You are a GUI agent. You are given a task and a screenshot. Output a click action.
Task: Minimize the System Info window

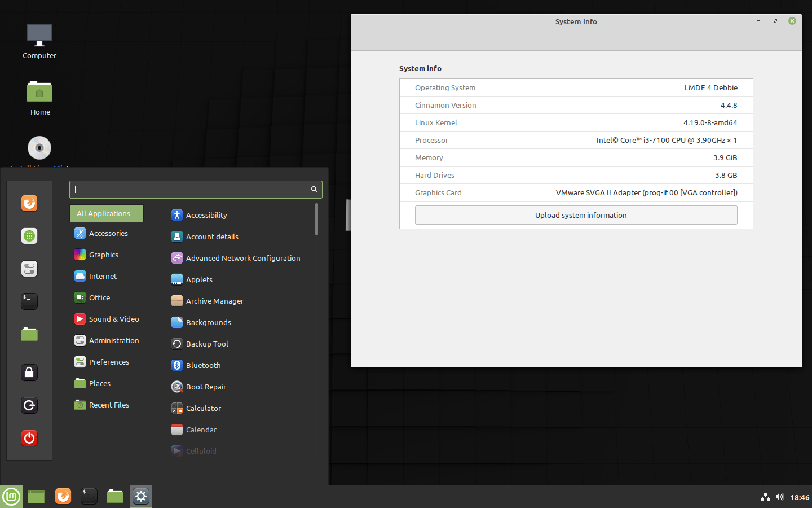[x=758, y=21]
